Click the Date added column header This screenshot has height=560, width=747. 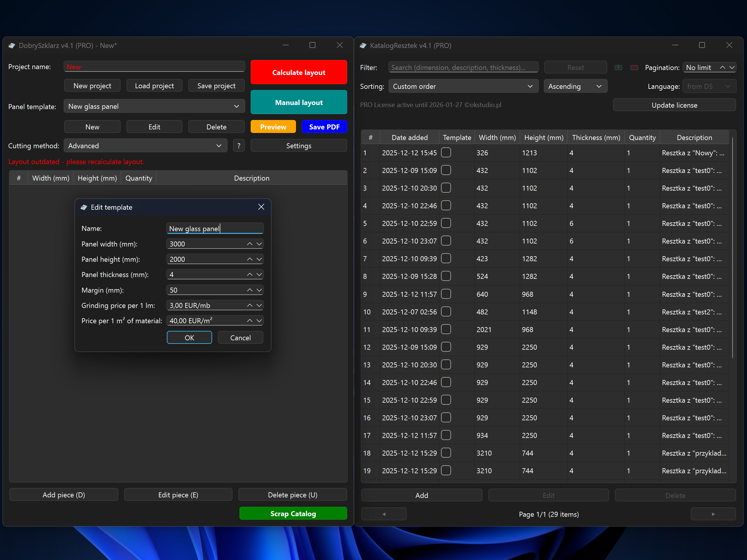click(409, 137)
